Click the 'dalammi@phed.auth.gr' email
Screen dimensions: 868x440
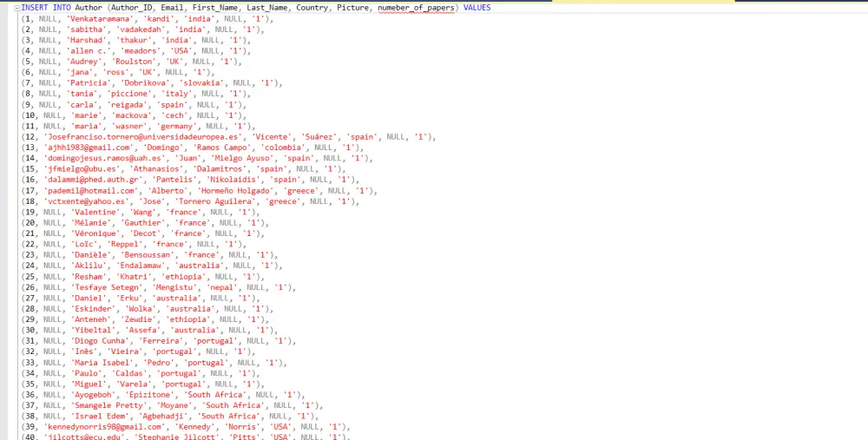(91, 180)
